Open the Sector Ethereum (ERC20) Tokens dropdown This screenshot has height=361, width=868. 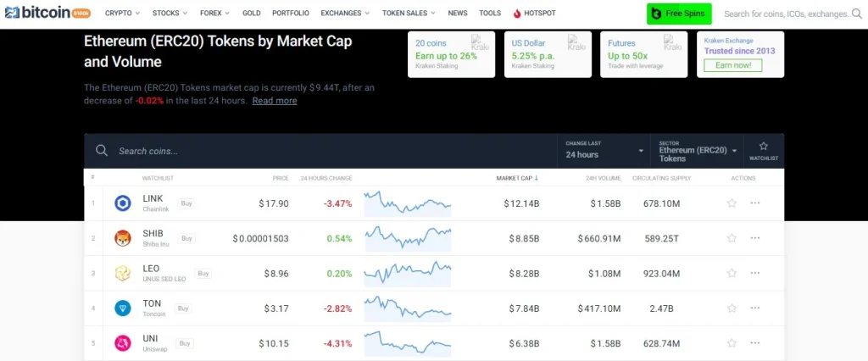[x=698, y=151]
